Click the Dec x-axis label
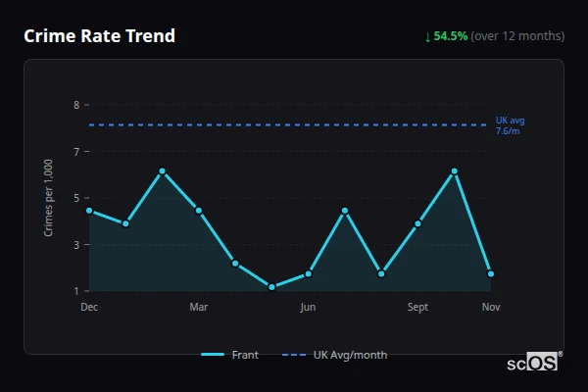Screen dimensions: 588x392 89,307
